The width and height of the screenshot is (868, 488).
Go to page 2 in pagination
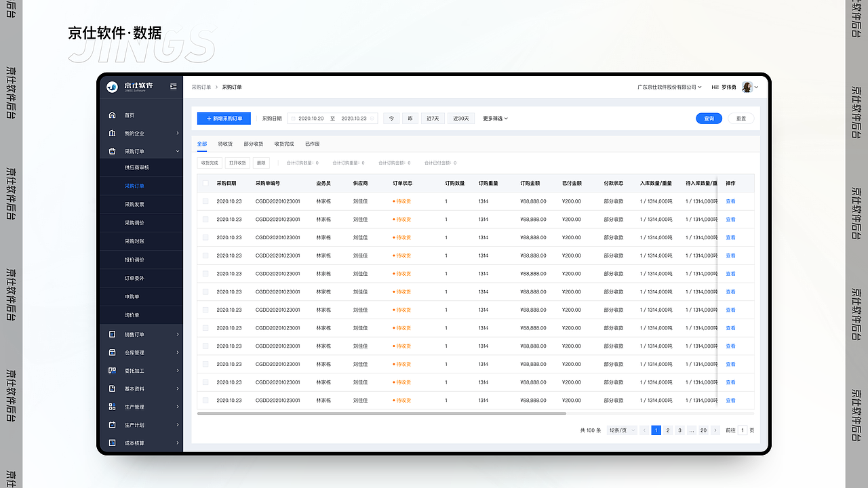pos(668,430)
